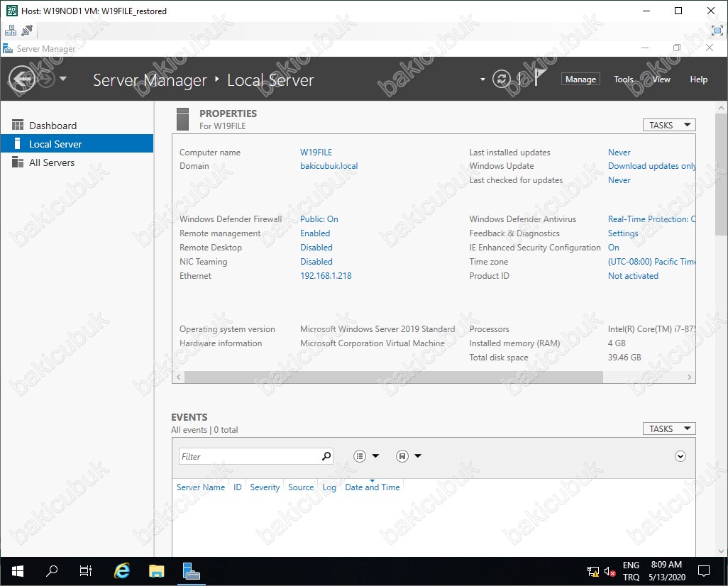Open the Tools menu
The width and height of the screenshot is (728, 586).
coord(623,79)
